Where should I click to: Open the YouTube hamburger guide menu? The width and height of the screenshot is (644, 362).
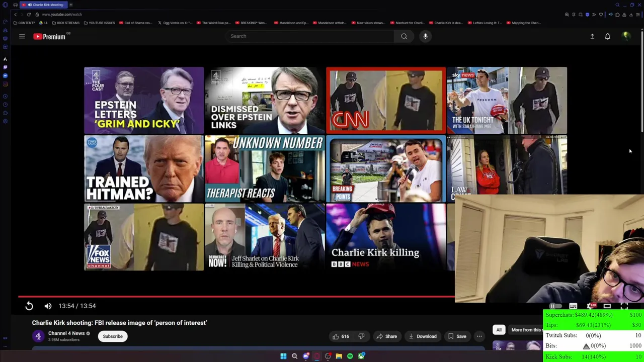pyautogui.click(x=22, y=36)
